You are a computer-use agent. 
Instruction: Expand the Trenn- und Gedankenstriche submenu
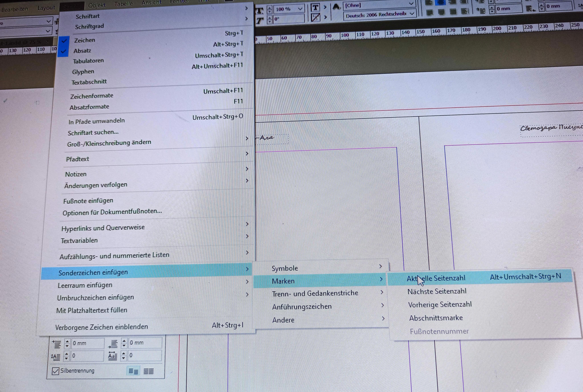[315, 293]
